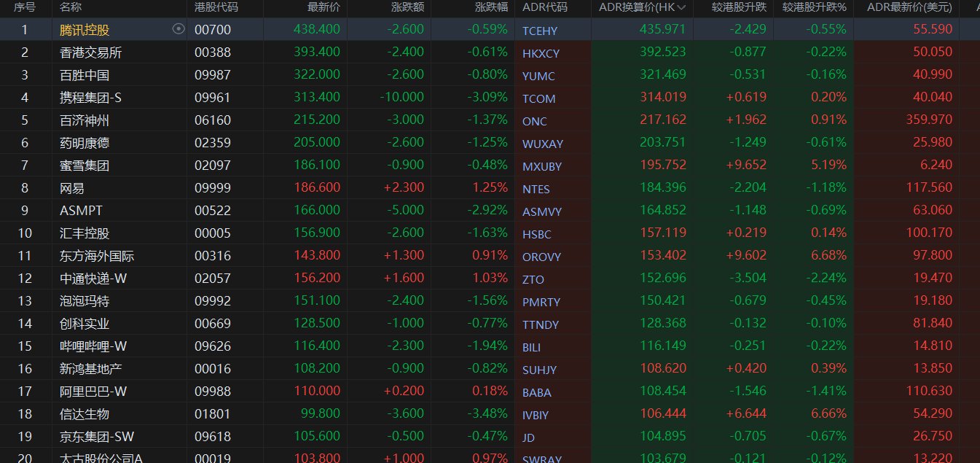Open the 百胜中国 row name
This screenshot has height=463, width=980.
[x=85, y=75]
